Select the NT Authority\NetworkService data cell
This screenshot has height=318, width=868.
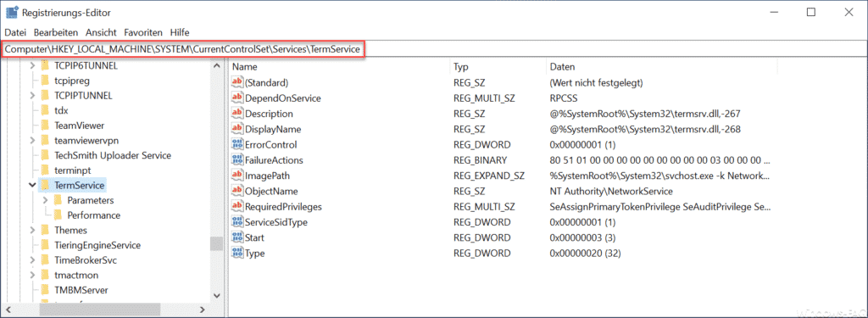[x=610, y=191]
